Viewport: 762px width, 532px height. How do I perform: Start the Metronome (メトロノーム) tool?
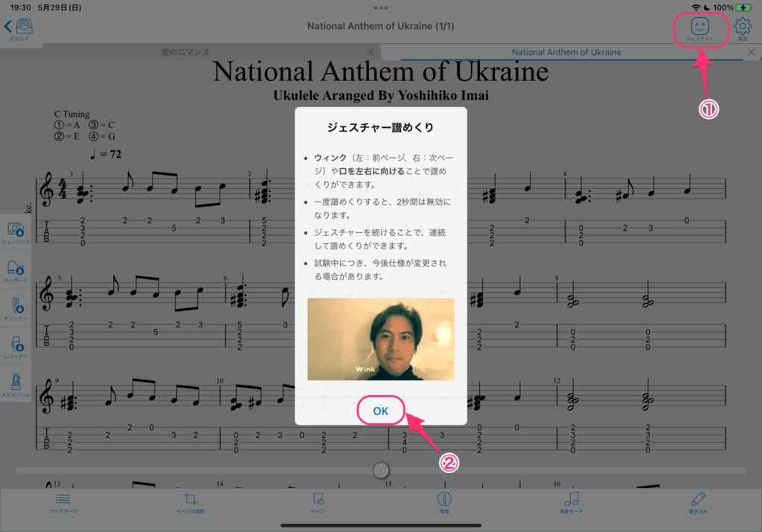coord(16,382)
